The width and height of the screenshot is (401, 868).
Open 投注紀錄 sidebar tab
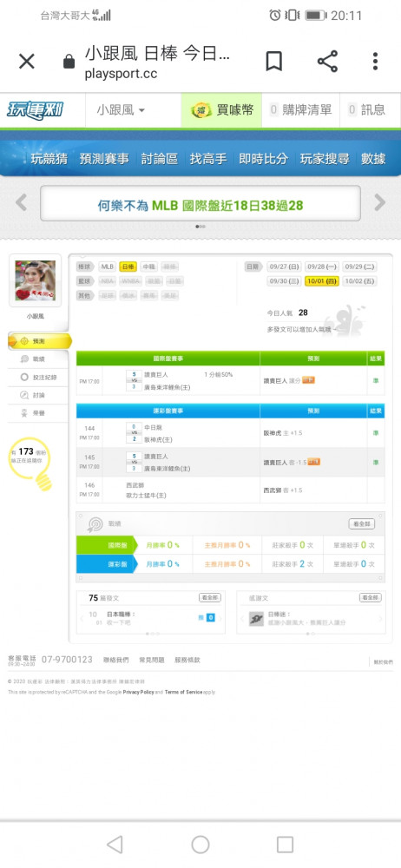point(37,378)
